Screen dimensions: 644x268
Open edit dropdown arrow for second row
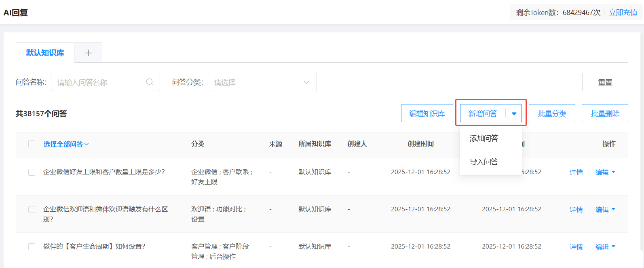(x=613, y=209)
